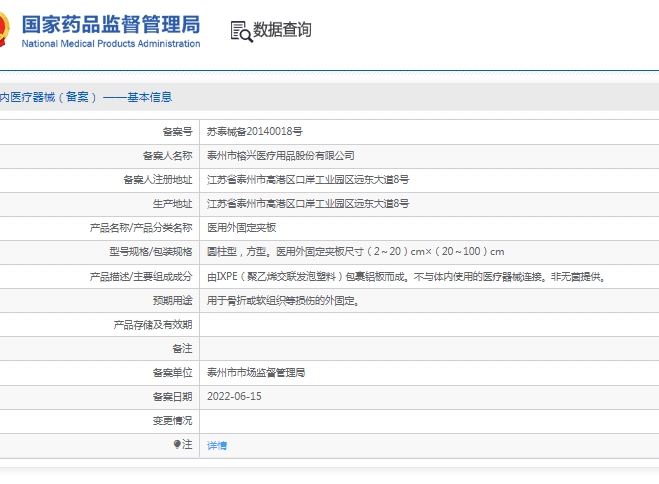Click the data query magnifier icon
The width and height of the screenshot is (659, 484).
click(241, 32)
